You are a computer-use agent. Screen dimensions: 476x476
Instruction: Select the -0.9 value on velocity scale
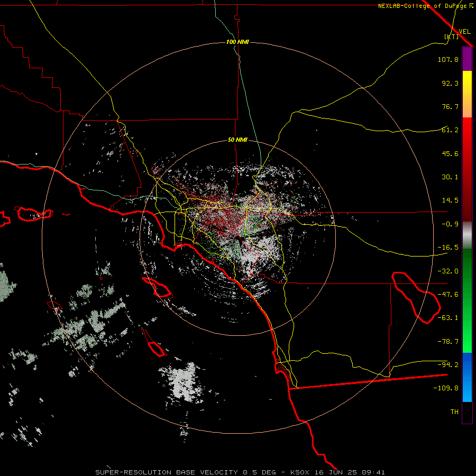(x=450, y=224)
